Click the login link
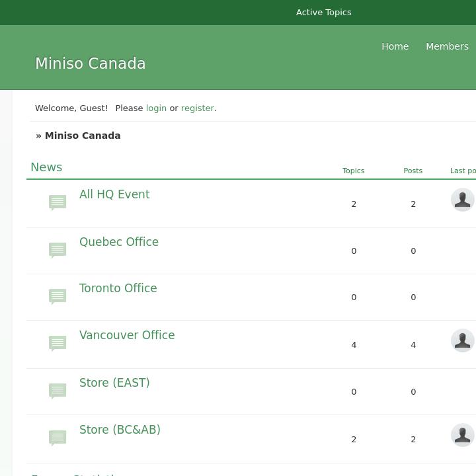 (x=156, y=108)
